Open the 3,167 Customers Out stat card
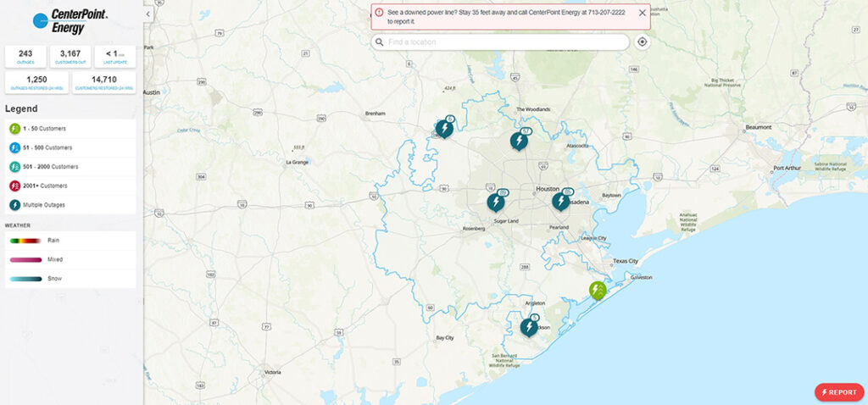 tap(70, 57)
